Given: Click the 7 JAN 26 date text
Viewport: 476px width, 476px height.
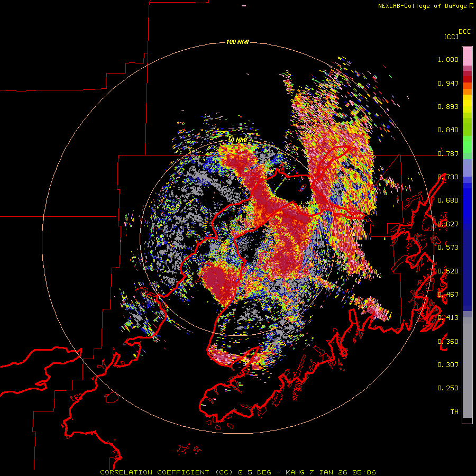Looking at the screenshot, I should (329, 472).
